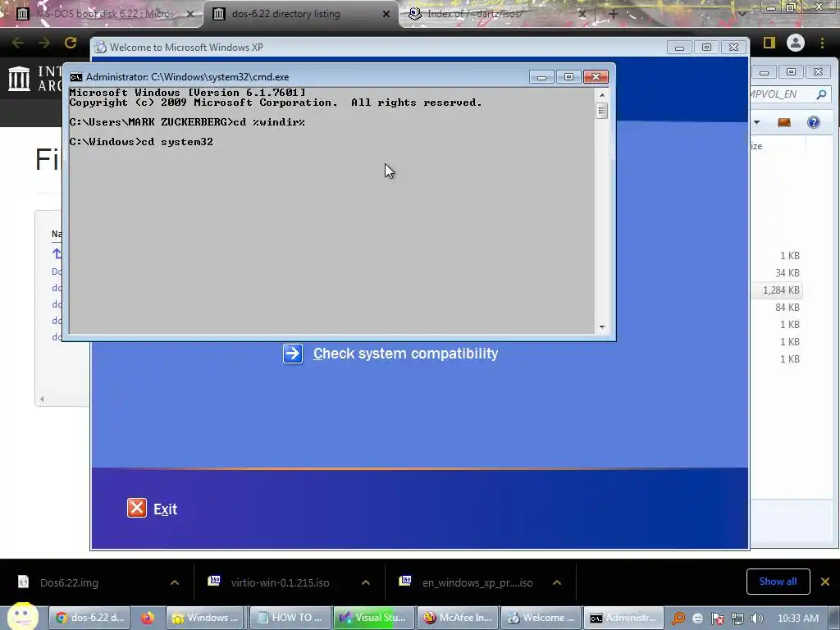Click the Exit text in Windows XP setup
This screenshot has width=840, height=630.
click(165, 509)
